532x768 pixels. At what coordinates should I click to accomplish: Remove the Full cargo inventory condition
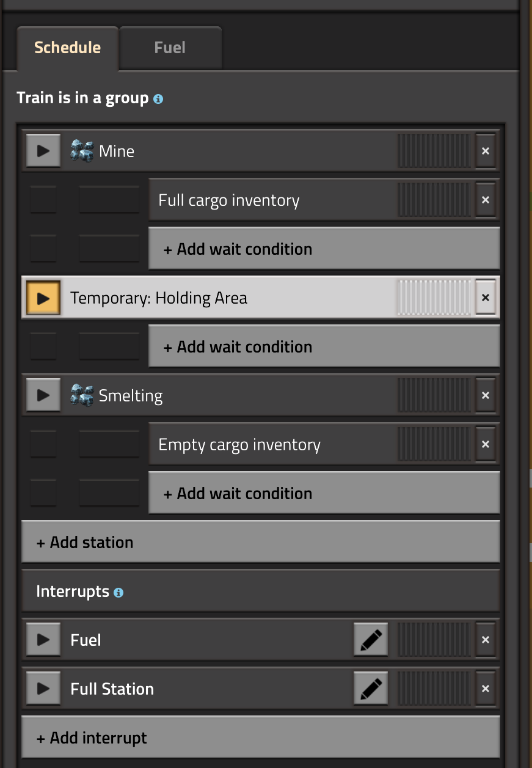point(486,200)
